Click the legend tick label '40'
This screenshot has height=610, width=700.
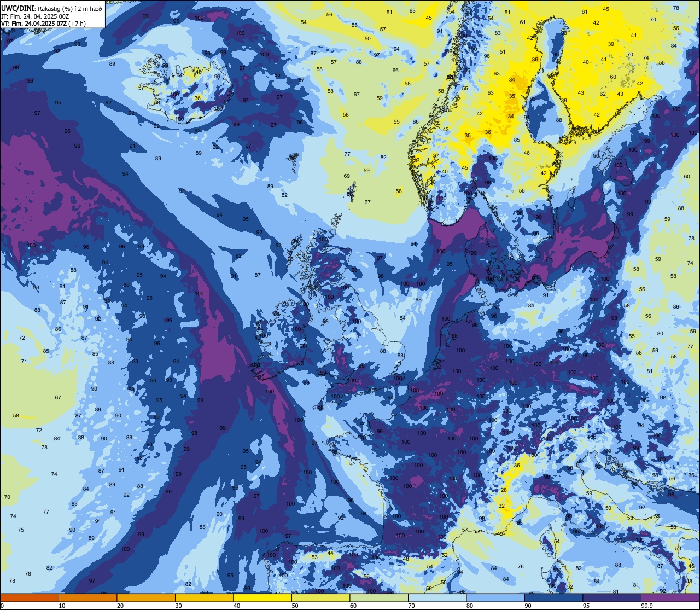tap(237, 606)
